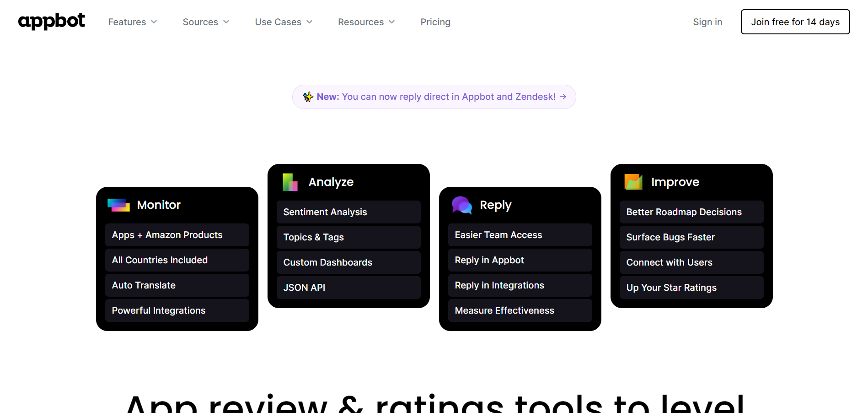868x413 pixels.
Task: Open Reply in Appbot
Action: (x=520, y=260)
